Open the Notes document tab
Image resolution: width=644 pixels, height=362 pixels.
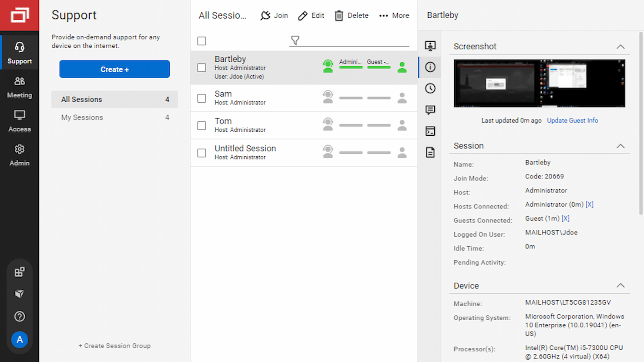430,152
